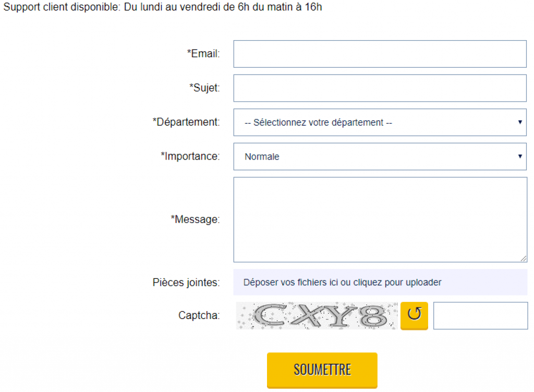Open the Département dropdown arrow
The height and width of the screenshot is (392, 534).
point(520,122)
